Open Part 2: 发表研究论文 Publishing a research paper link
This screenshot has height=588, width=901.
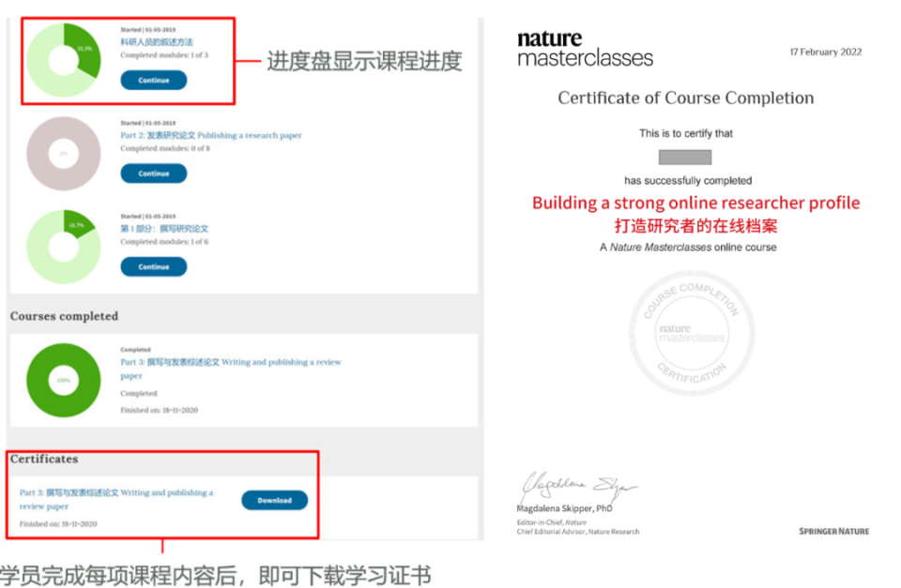[211, 136]
